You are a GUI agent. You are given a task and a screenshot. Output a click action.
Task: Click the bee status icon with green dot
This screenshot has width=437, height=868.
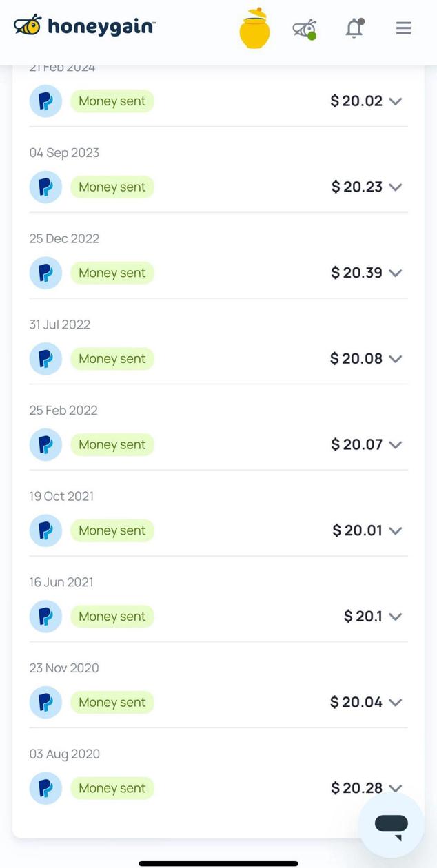point(304,29)
